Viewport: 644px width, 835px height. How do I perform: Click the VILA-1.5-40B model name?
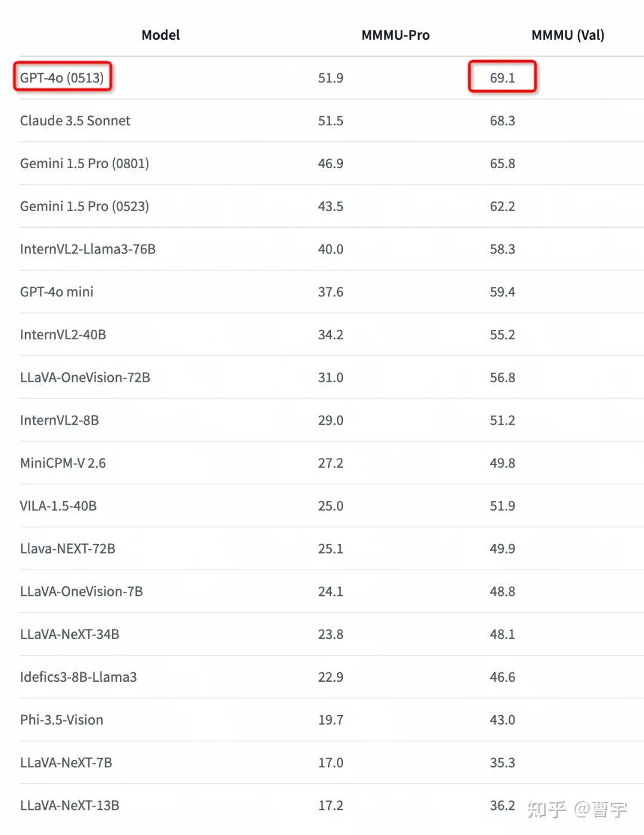point(58,506)
